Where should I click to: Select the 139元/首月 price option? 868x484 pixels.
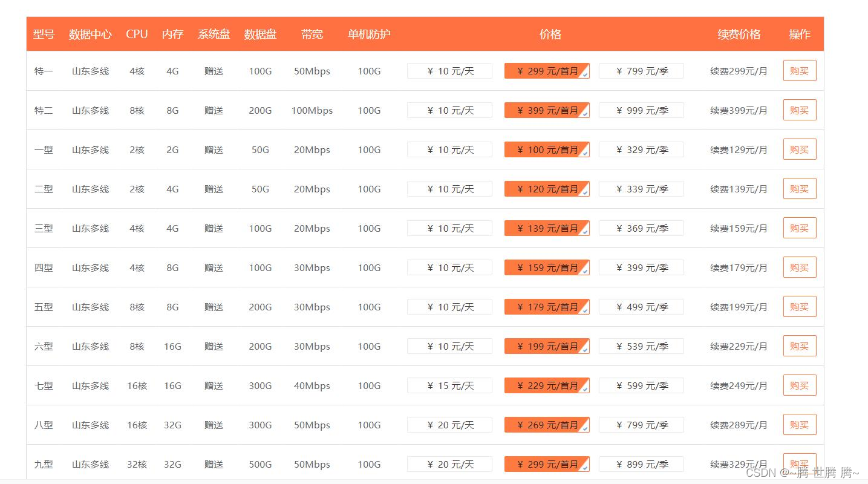[547, 228]
